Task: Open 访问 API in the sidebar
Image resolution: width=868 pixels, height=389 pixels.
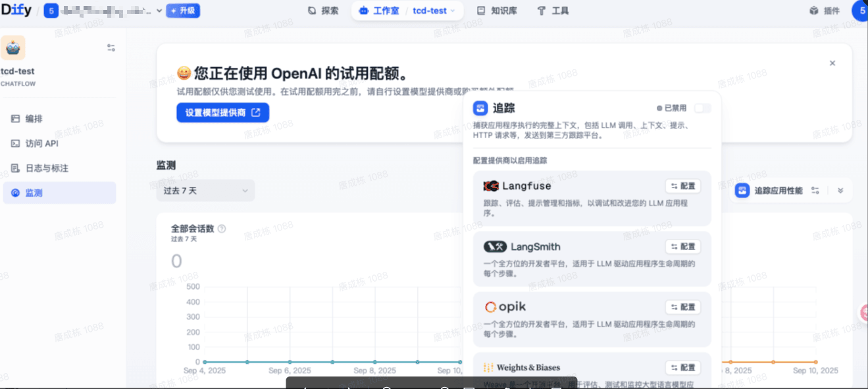Action: (x=59, y=143)
